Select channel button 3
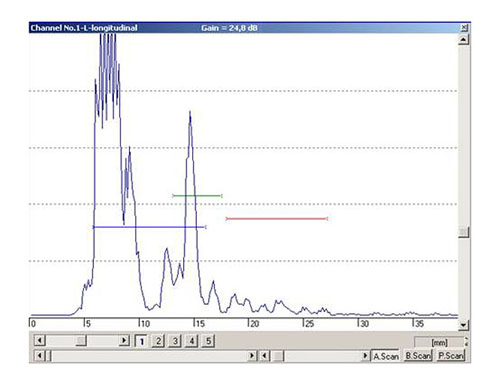Screen dimensions: 500x385 [175, 341]
